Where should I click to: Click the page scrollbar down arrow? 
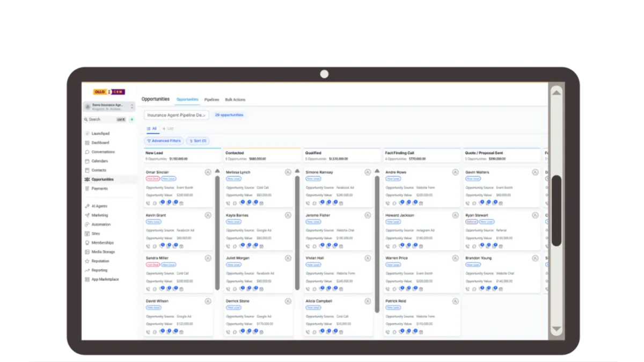point(557,329)
